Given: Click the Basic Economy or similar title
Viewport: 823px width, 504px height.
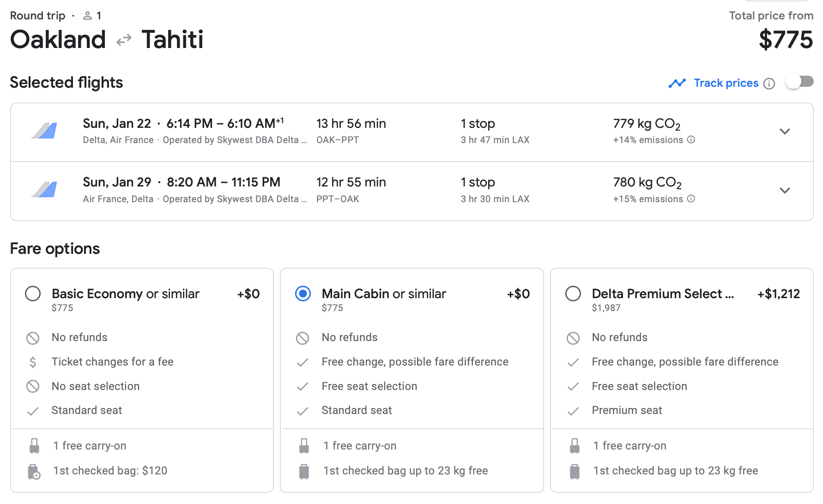Looking at the screenshot, I should coord(125,294).
